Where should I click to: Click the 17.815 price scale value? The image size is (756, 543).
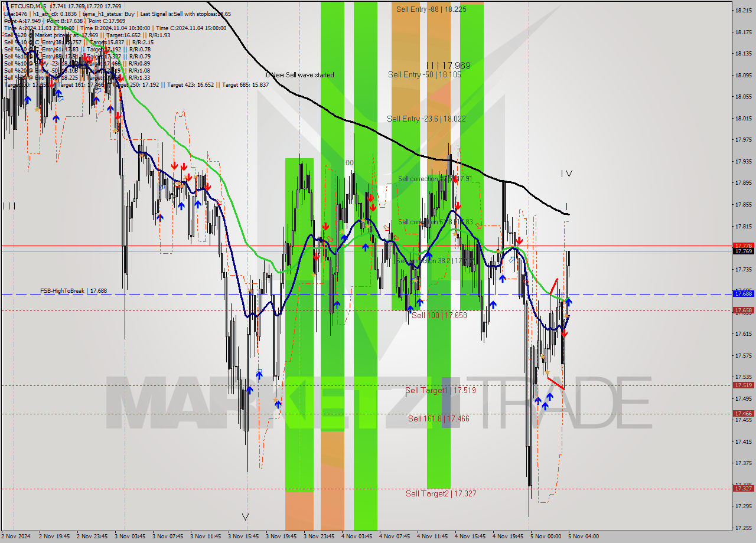(743, 226)
